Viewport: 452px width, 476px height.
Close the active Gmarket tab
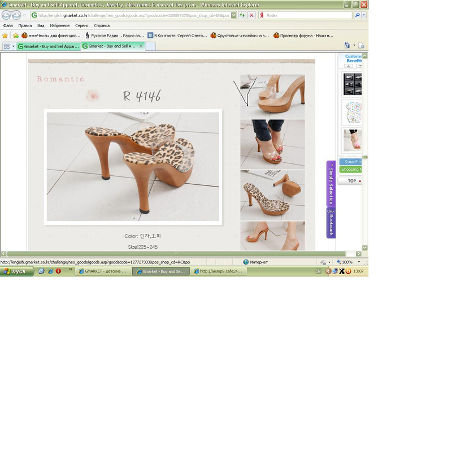(141, 46)
